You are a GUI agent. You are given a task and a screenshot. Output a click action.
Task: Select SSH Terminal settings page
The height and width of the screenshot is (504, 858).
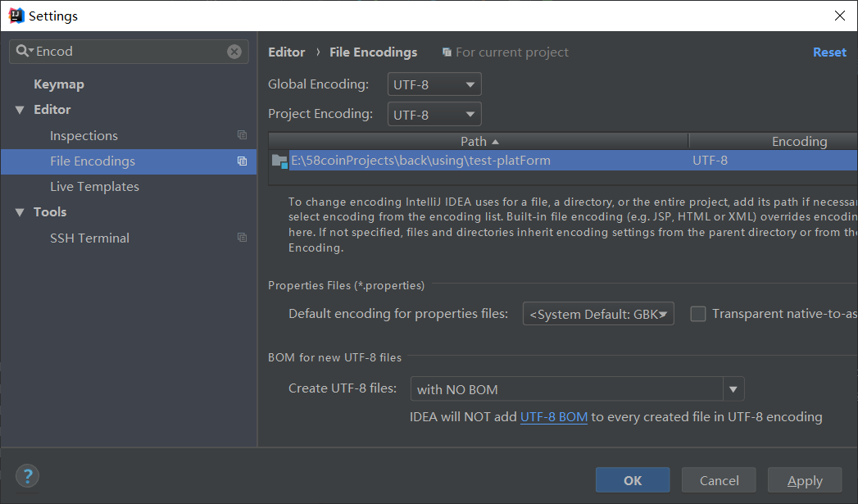[x=90, y=238]
